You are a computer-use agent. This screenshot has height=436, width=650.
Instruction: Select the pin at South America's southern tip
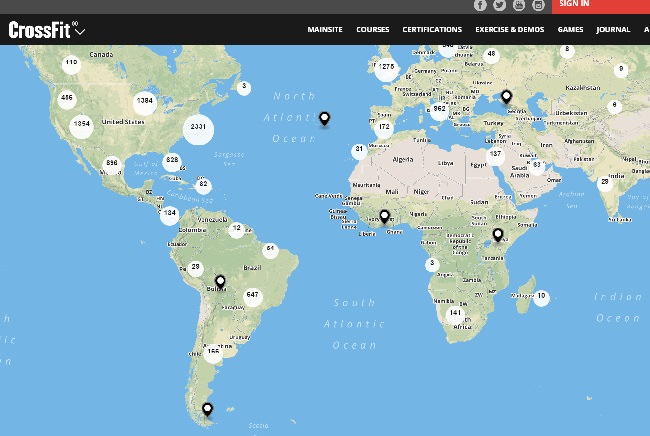click(207, 408)
